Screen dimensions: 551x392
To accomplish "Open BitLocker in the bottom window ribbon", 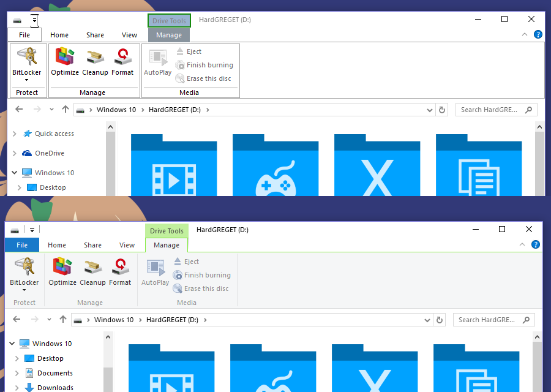I will (24, 274).
